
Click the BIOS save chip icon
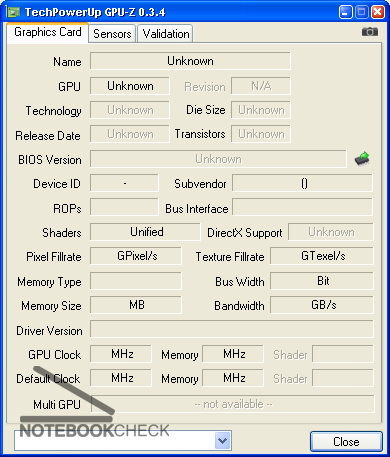[362, 159]
